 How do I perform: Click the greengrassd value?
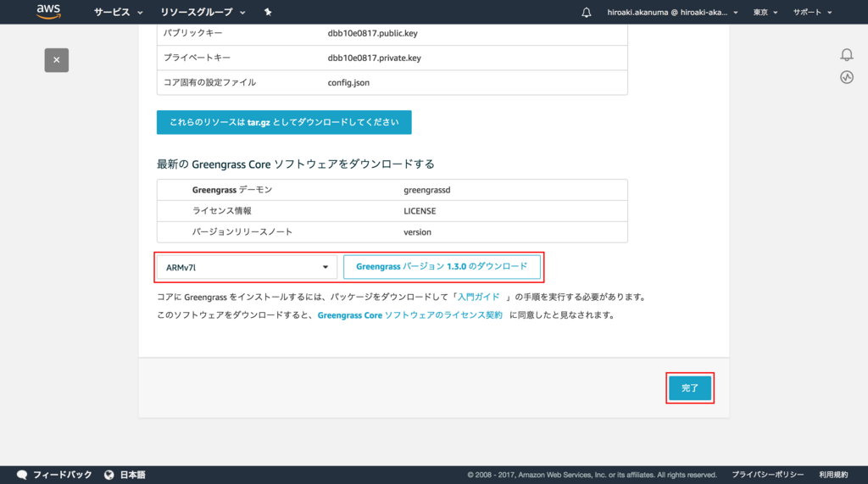click(427, 190)
